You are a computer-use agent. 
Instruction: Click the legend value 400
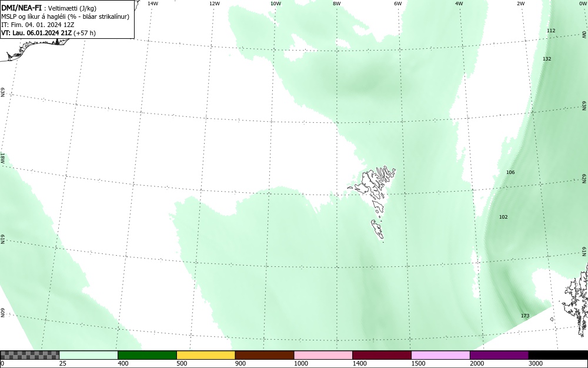click(123, 363)
